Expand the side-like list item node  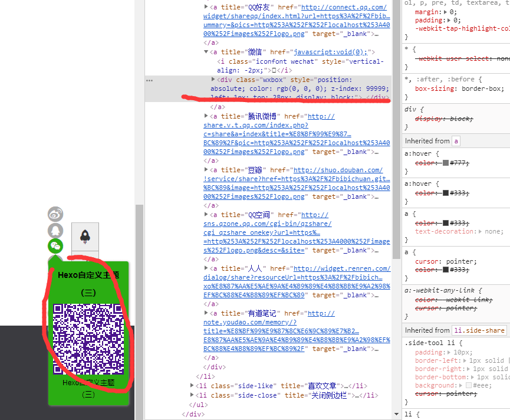pos(192,386)
